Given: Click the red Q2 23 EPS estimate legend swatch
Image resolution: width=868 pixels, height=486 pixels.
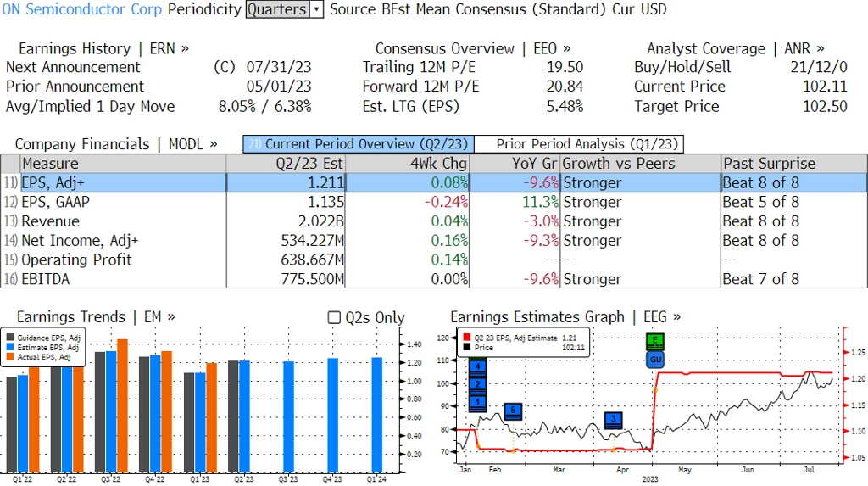Looking at the screenshot, I should (467, 338).
